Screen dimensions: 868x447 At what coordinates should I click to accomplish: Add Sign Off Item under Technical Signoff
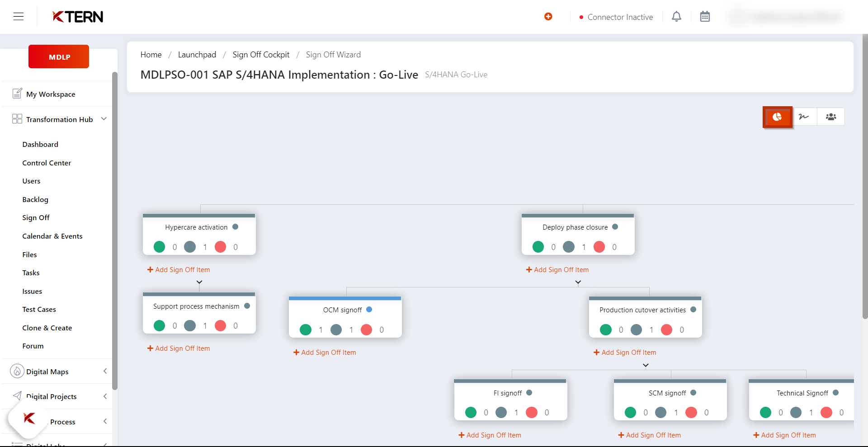(784, 435)
